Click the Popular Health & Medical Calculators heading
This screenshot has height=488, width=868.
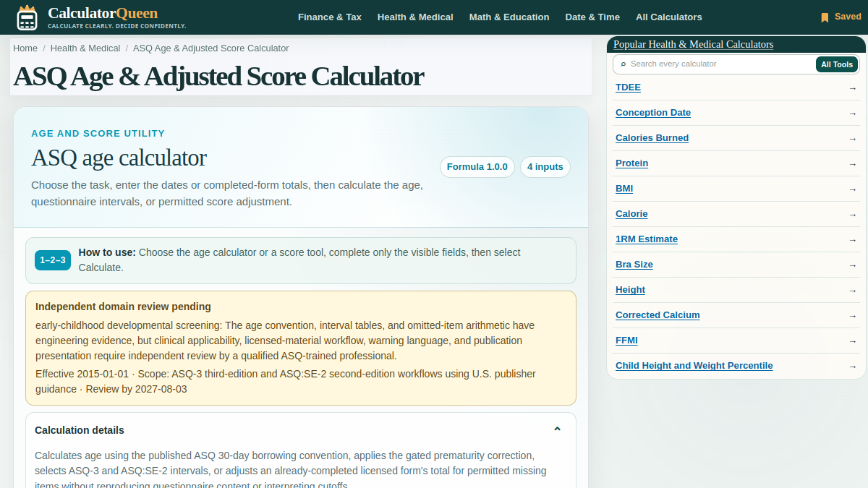[x=693, y=44]
